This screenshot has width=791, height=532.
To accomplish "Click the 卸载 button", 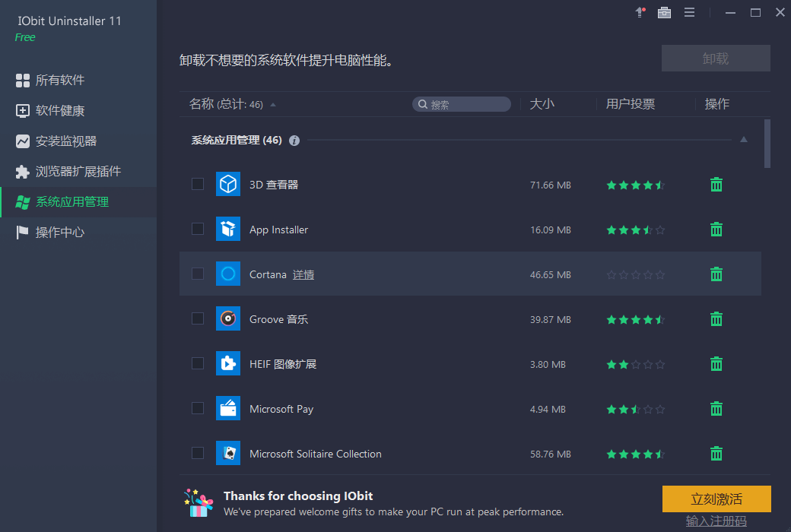I will pos(716,59).
